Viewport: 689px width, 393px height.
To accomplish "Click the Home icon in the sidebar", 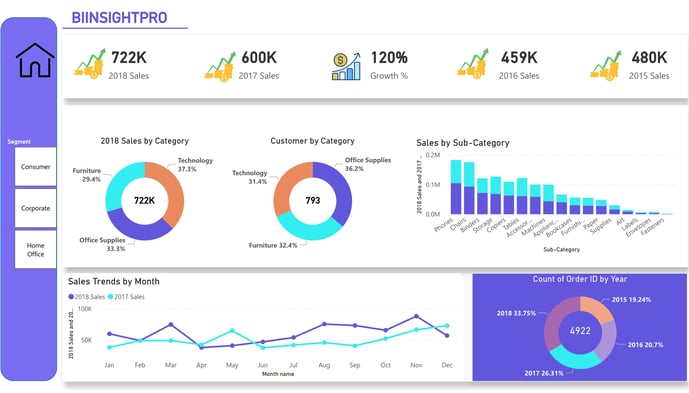I will pyautogui.click(x=35, y=60).
